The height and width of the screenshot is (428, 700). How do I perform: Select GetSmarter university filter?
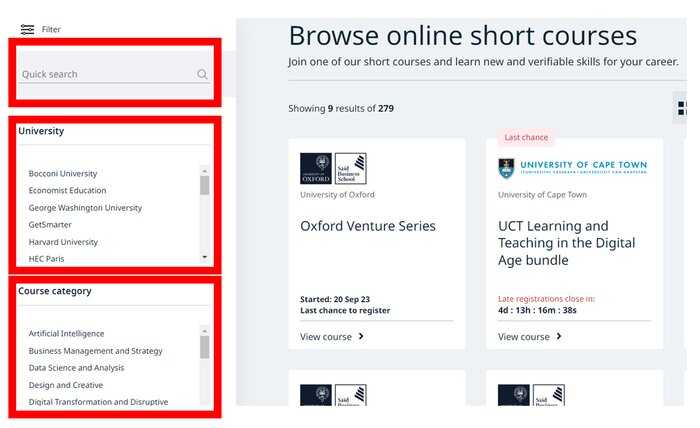pyautogui.click(x=50, y=225)
